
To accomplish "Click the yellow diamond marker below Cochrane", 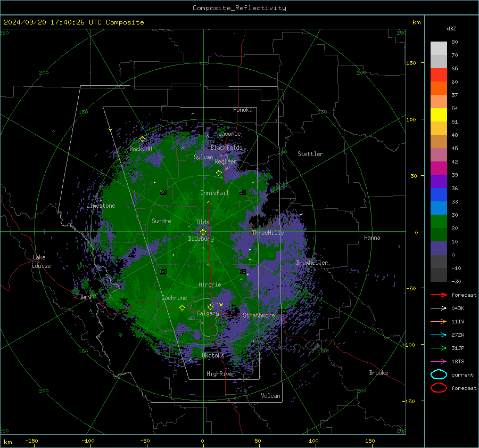I will coord(183,307).
